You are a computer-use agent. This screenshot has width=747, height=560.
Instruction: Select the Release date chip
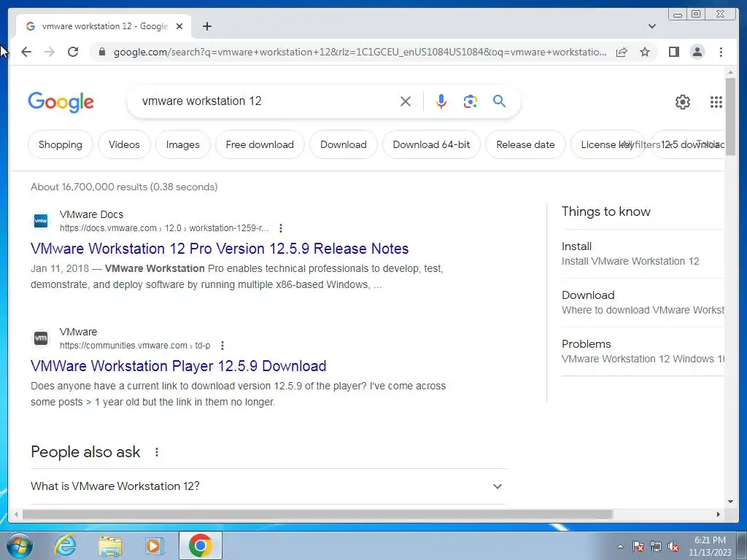525,144
